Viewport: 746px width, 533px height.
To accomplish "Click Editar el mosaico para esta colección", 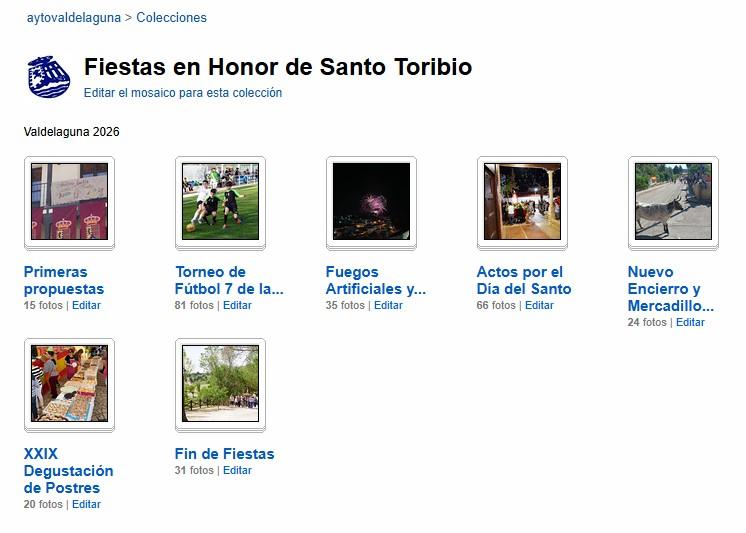I will tap(183, 93).
